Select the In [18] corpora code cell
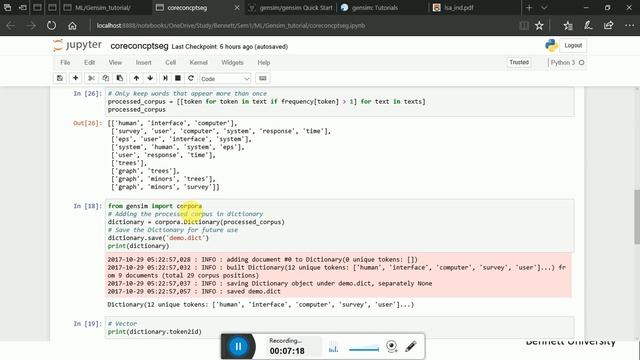Viewport: 640px width, 360px height. [340, 226]
